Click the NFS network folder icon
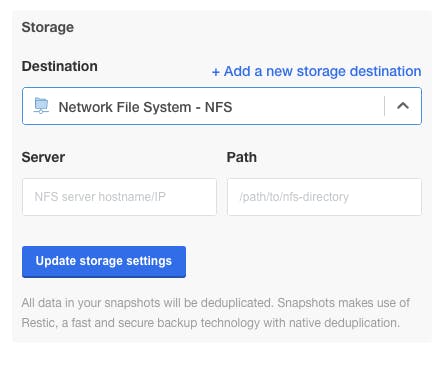This screenshot has width=446, height=370. click(x=41, y=106)
